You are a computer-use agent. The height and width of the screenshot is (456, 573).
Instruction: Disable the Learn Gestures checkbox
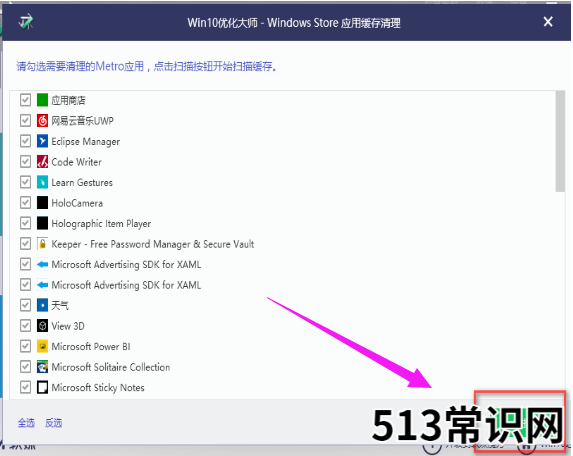25,182
